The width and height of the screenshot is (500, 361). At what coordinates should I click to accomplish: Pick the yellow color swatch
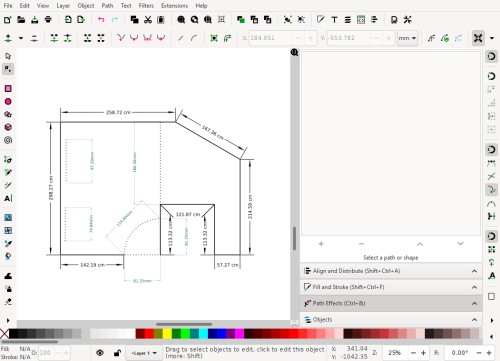[x=167, y=334]
